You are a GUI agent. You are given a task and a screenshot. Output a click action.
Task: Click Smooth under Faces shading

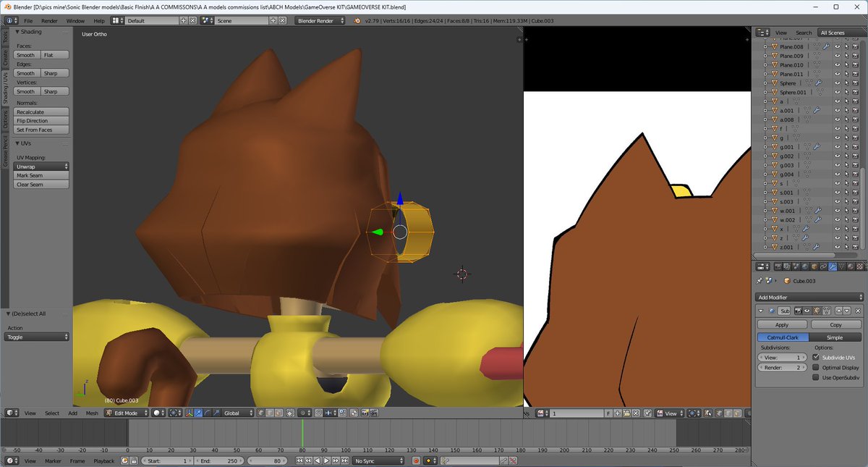coord(26,55)
